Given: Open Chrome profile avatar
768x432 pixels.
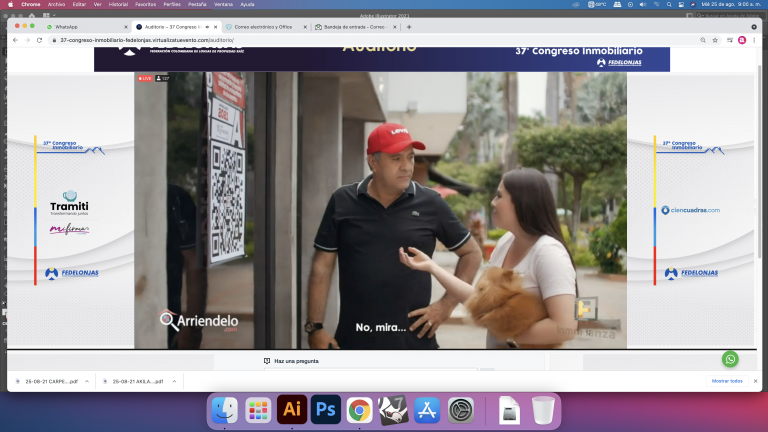Looking at the screenshot, I should pyautogui.click(x=742, y=40).
